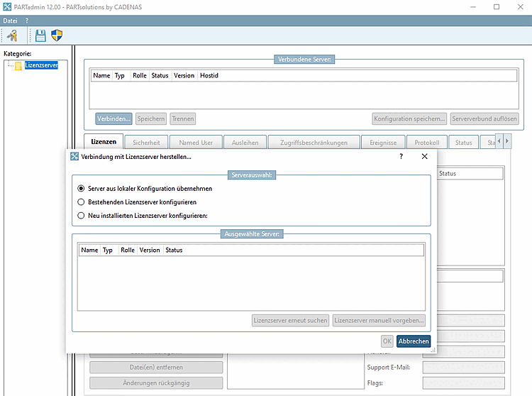The image size is (532, 396).
Task: Switch to the Sicherheit tab
Action: [146, 143]
